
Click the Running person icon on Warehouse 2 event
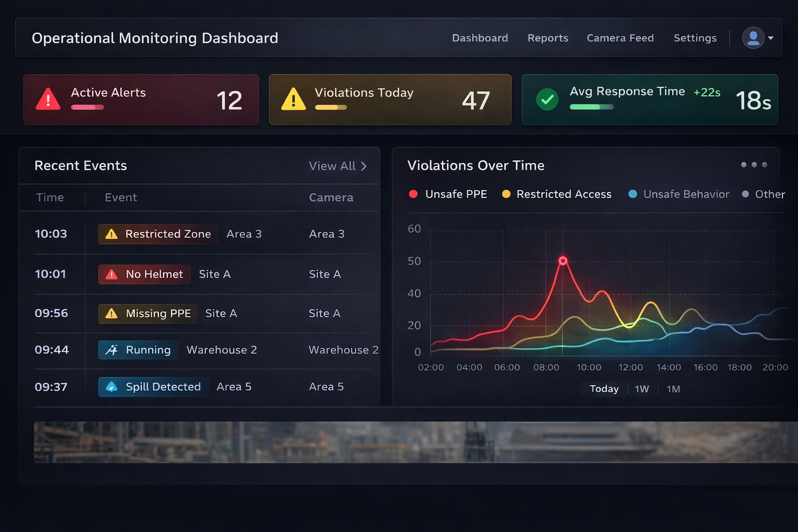pos(111,350)
